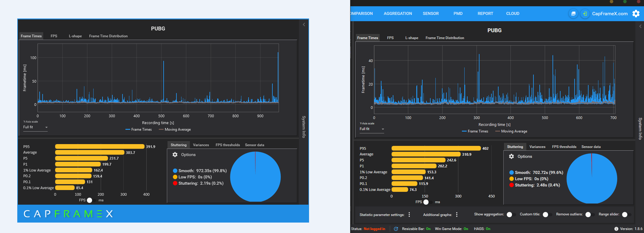Image resolution: width=644 pixels, height=233 pixels.
Task: Switch to the SENSOR tab
Action: tap(431, 13)
